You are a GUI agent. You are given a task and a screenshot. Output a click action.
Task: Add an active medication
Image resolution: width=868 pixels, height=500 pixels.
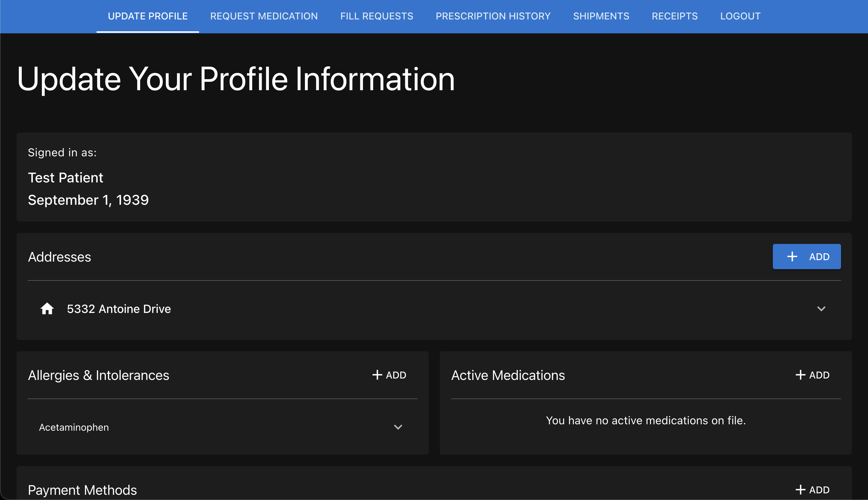pos(812,375)
